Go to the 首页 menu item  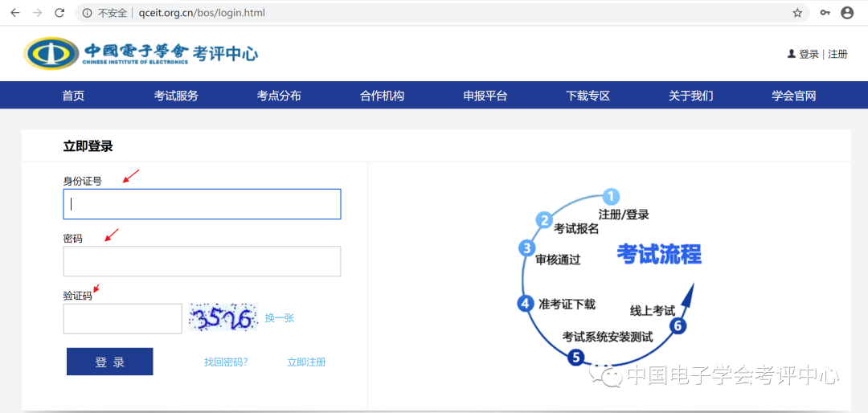click(73, 96)
